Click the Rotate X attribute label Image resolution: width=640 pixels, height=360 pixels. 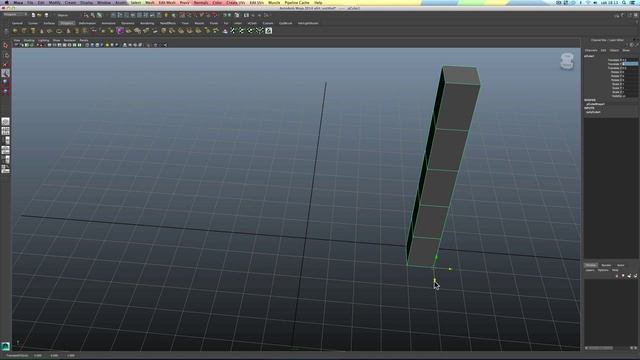click(x=617, y=72)
